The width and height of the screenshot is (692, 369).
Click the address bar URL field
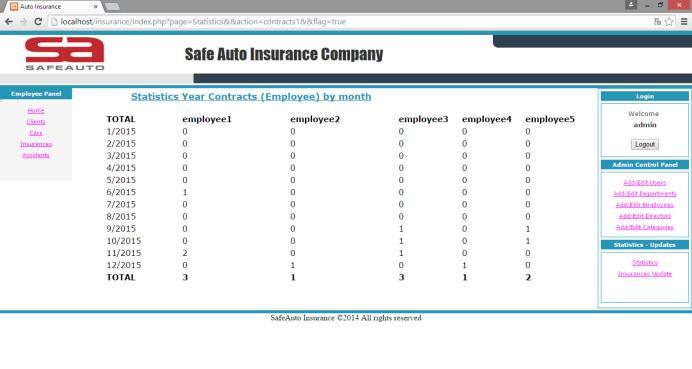(x=349, y=22)
